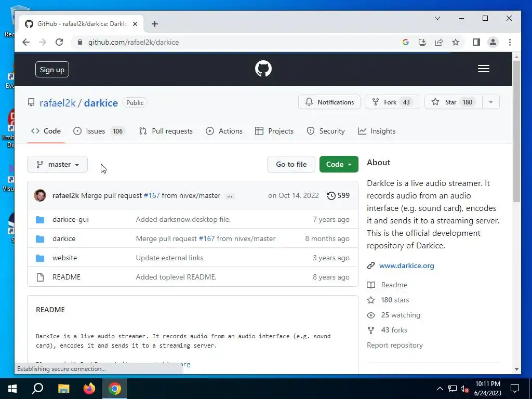532x399 pixels.
Task: Open the website folder
Action: pyautogui.click(x=64, y=258)
